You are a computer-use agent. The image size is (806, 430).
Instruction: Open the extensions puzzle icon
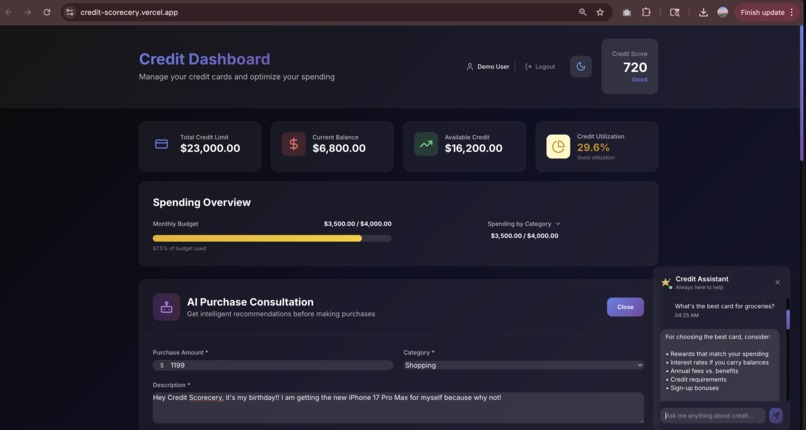click(x=646, y=12)
